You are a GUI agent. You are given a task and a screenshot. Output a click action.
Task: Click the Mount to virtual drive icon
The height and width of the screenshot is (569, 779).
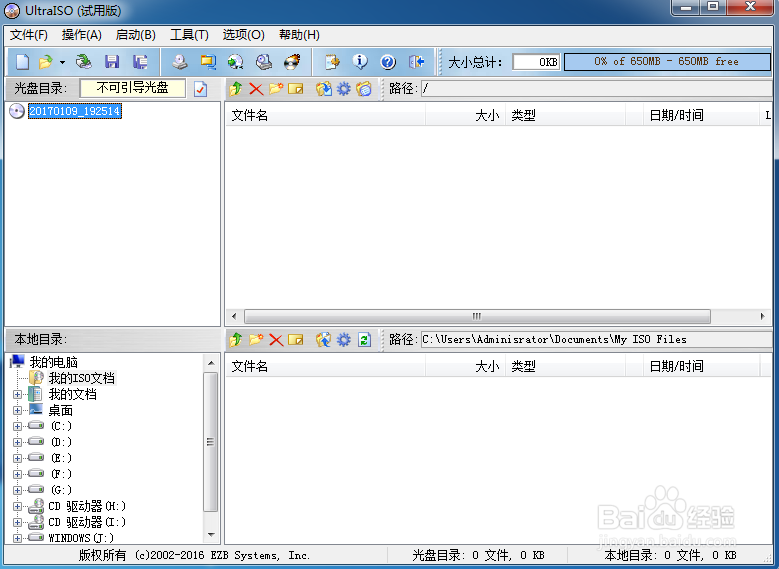(x=264, y=62)
